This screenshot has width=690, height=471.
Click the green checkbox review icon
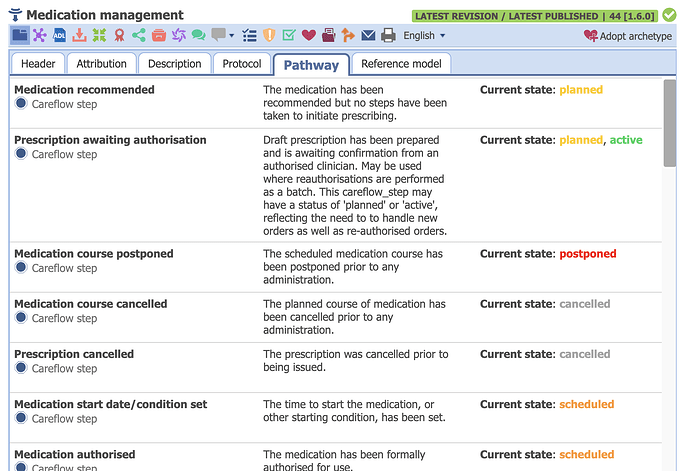[289, 35]
